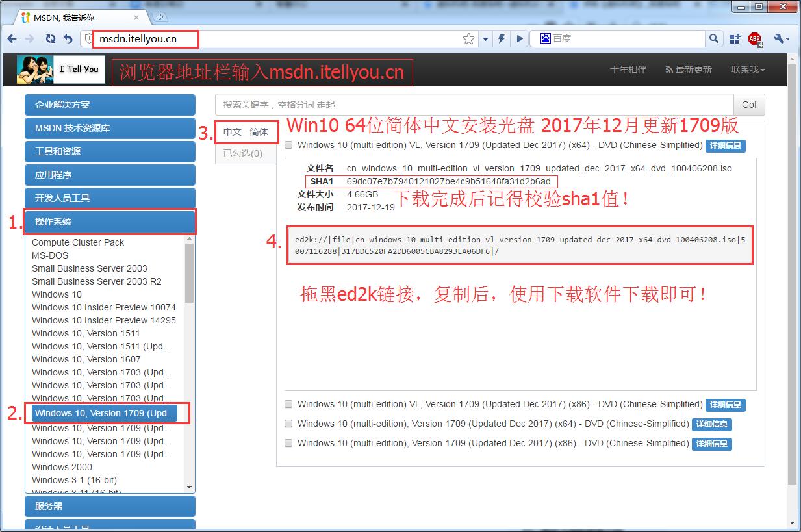
Task: Collapse the 操作系统 category
Action: point(110,222)
